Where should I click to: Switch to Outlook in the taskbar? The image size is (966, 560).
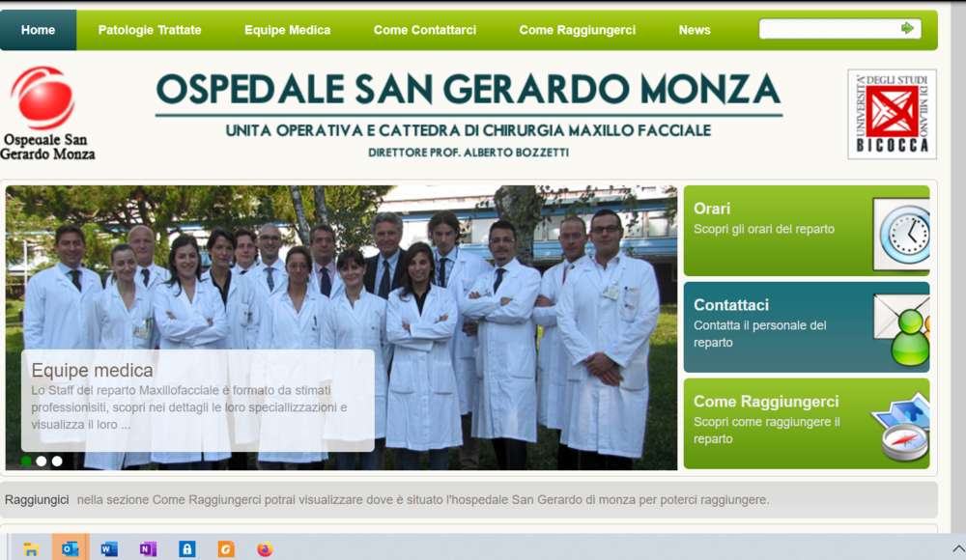[x=71, y=548]
